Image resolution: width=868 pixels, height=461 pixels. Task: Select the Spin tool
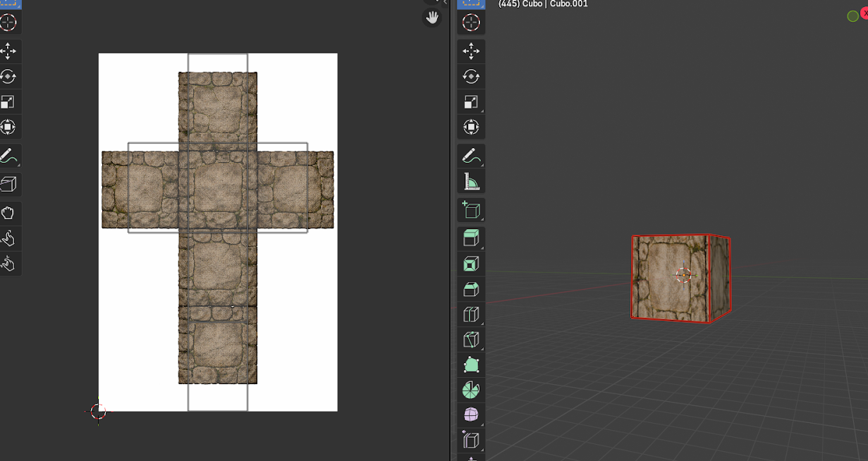coord(471,390)
